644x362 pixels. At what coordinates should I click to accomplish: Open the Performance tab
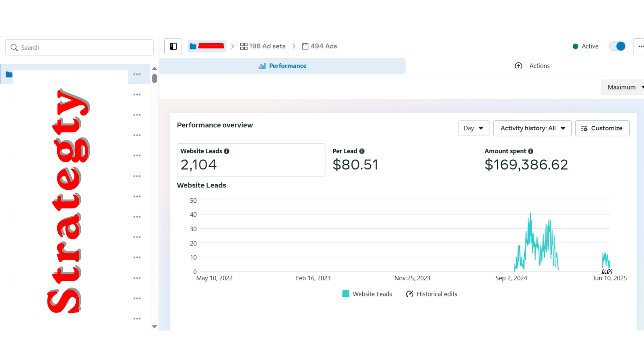pos(283,66)
